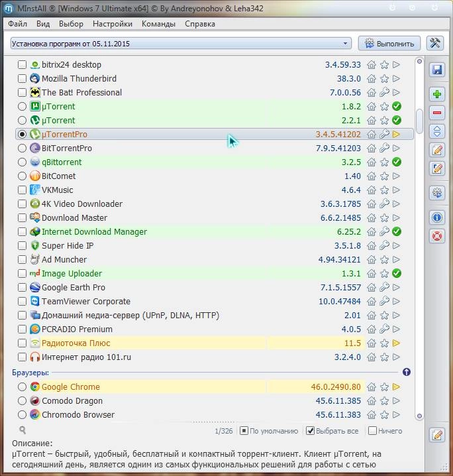Click play arrow for BitComet row
Screen dimensions: 453x476
tap(396, 176)
